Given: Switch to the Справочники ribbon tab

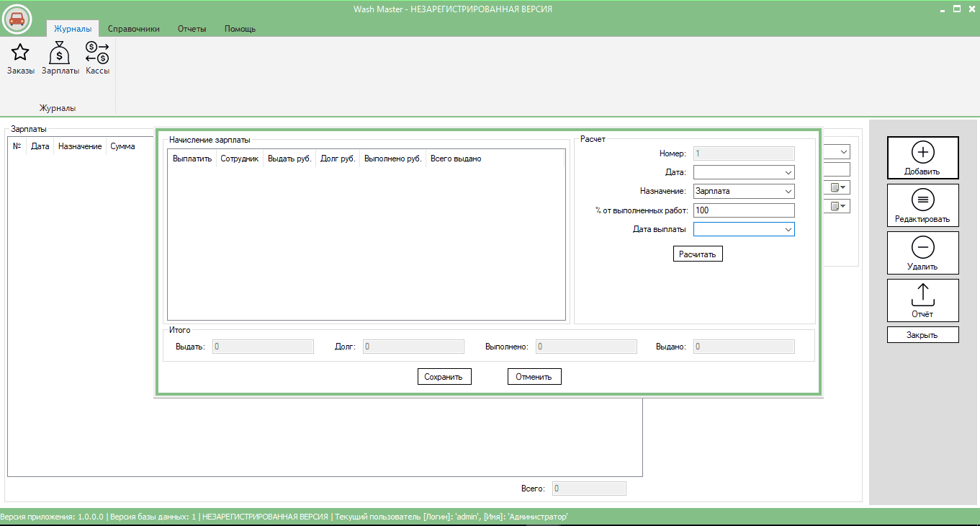Looking at the screenshot, I should 134,29.
